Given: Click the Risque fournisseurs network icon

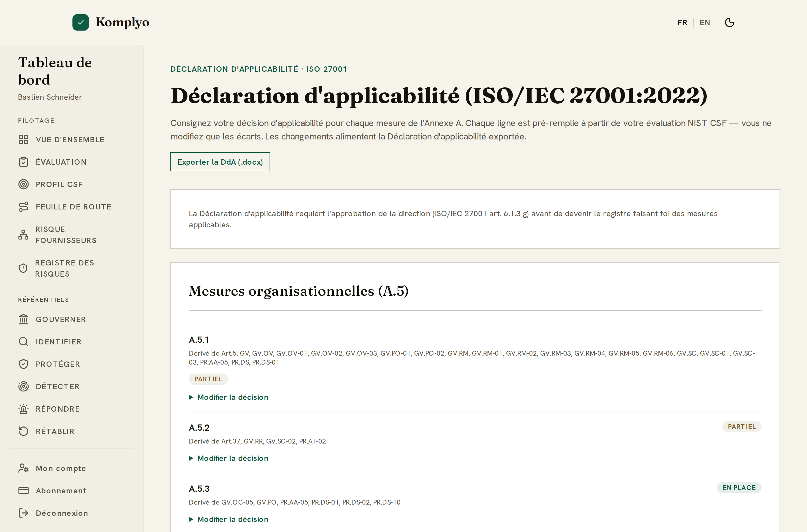Looking at the screenshot, I should point(23,235).
